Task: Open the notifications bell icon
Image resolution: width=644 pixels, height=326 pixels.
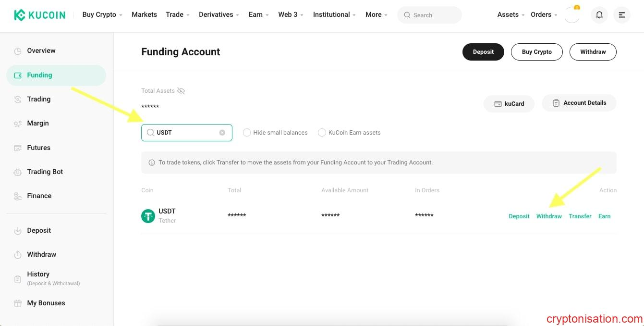Action: tap(599, 15)
